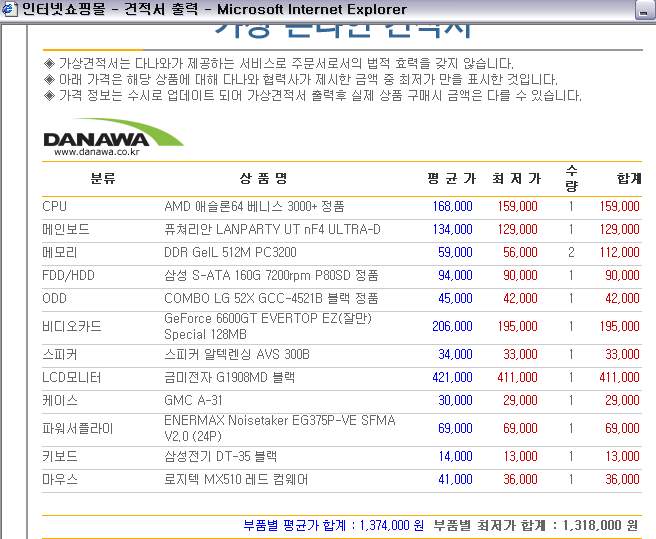Viewport: 656px width, 539px height.
Task: Minimize the Internet Explorer window
Action: tap(645, 10)
